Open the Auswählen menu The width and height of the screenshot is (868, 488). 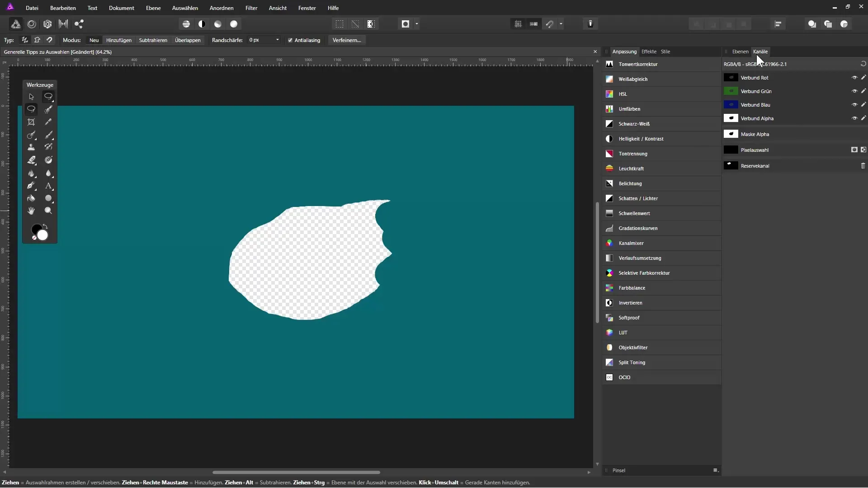coord(185,8)
